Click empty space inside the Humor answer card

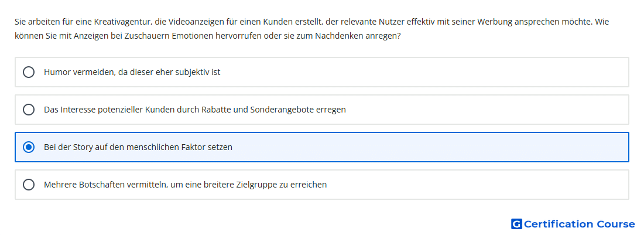coord(423,72)
